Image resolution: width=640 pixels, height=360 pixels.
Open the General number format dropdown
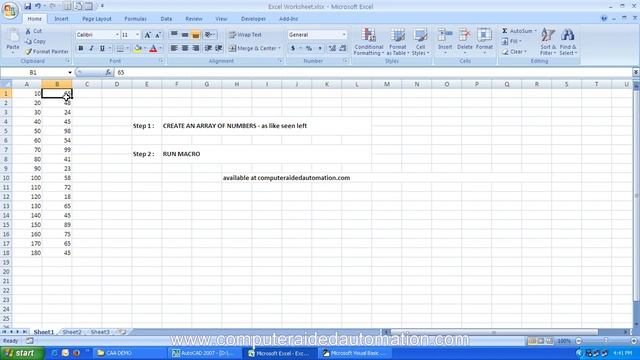click(344, 35)
